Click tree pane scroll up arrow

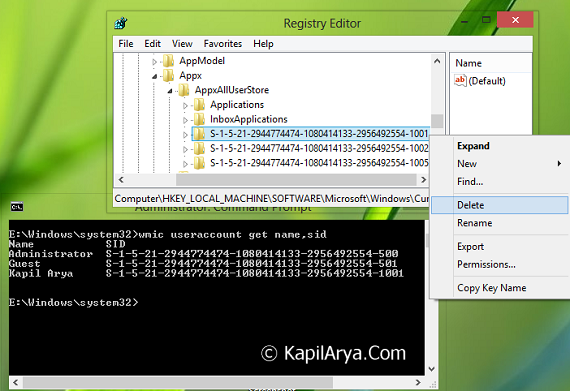437,61
